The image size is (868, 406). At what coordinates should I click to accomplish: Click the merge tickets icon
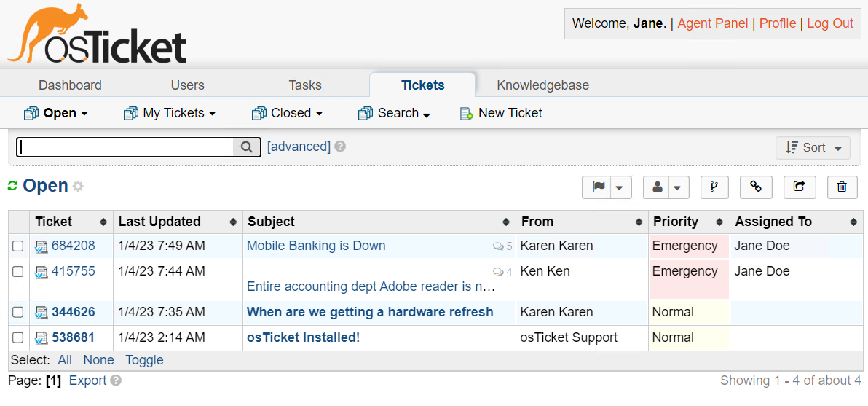click(x=714, y=187)
